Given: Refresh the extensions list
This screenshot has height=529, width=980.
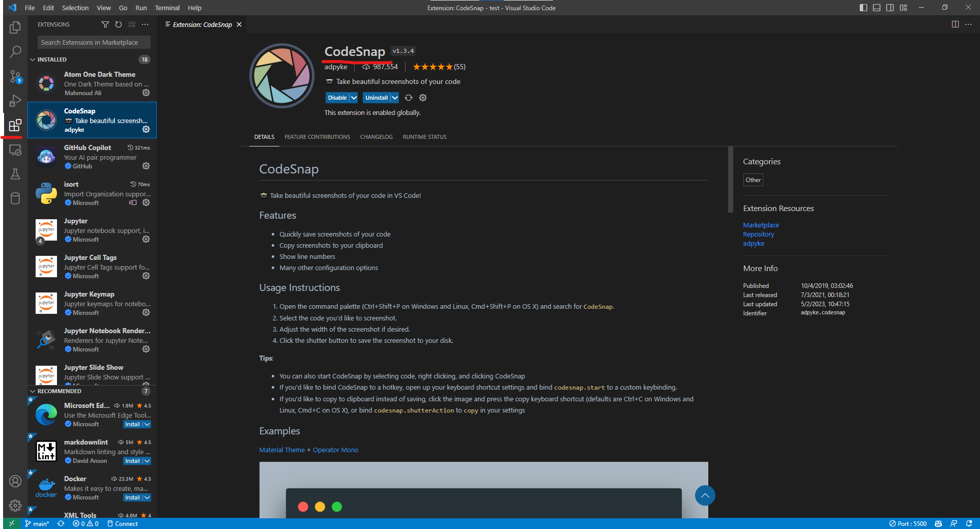Looking at the screenshot, I should coord(119,24).
